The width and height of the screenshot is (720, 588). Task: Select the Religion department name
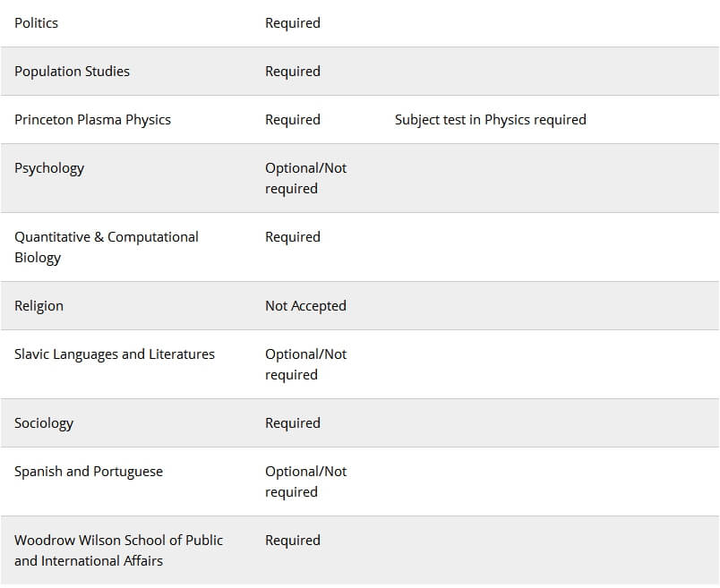coord(39,306)
